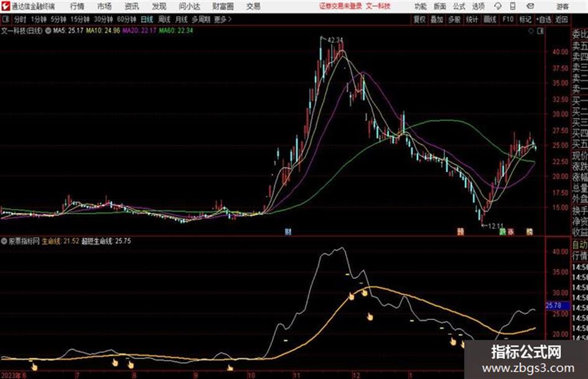The height and width of the screenshot is (379, 588).
Task: Switch to 30分钟 period tab
Action: 103,19
